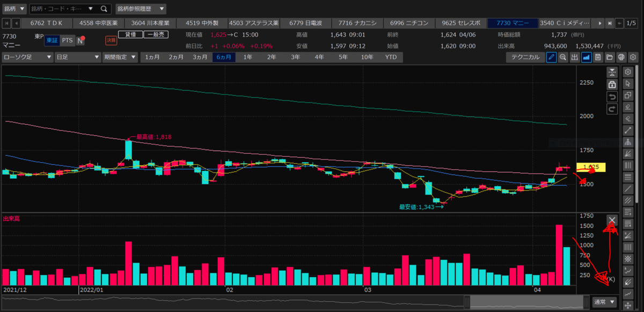The height and width of the screenshot is (312, 644).
Task: Set chart period to 5年
Action: coord(343,57)
